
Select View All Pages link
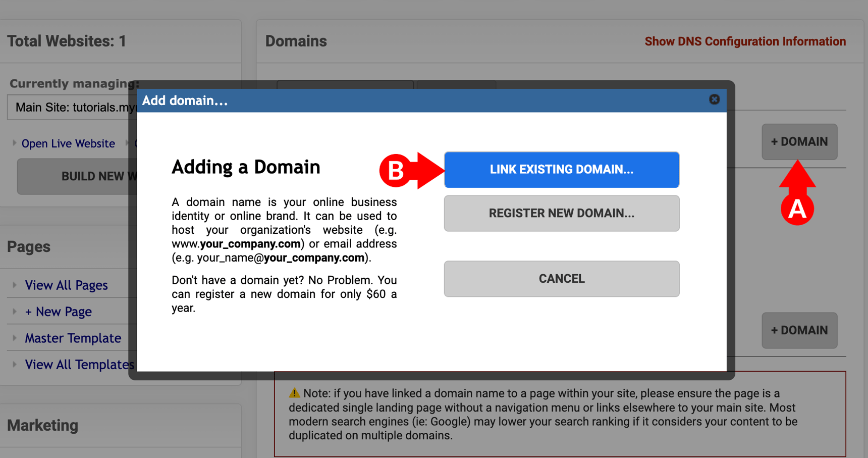(66, 285)
